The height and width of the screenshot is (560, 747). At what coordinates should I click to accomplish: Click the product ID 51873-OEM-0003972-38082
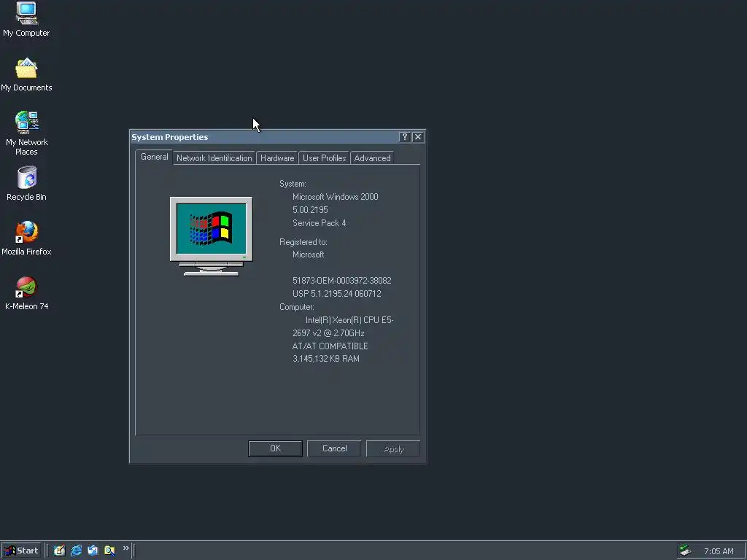point(342,281)
